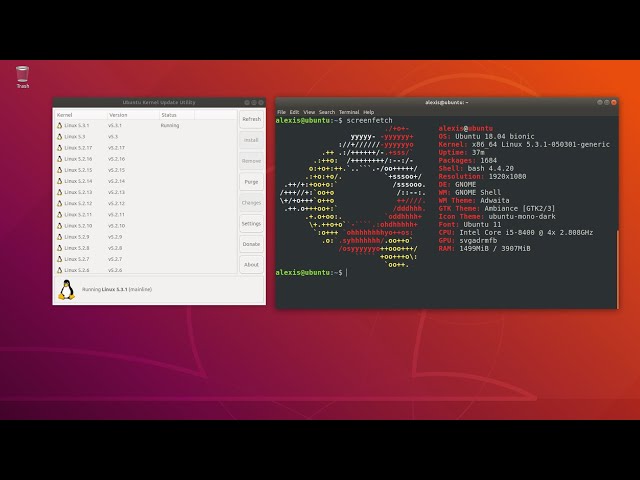
Task: Click the penguin icon in the Linux 5.2.14 row
Action: (60, 181)
